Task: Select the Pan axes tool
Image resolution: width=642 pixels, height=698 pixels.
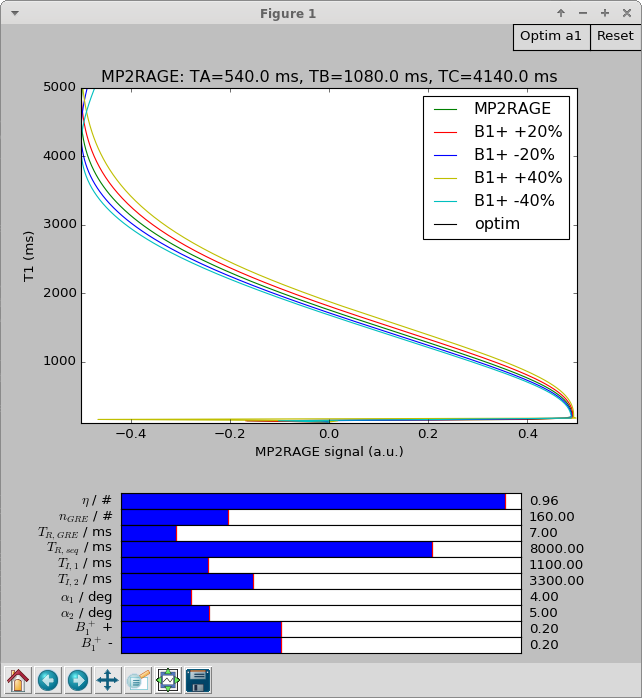Action: 108,681
